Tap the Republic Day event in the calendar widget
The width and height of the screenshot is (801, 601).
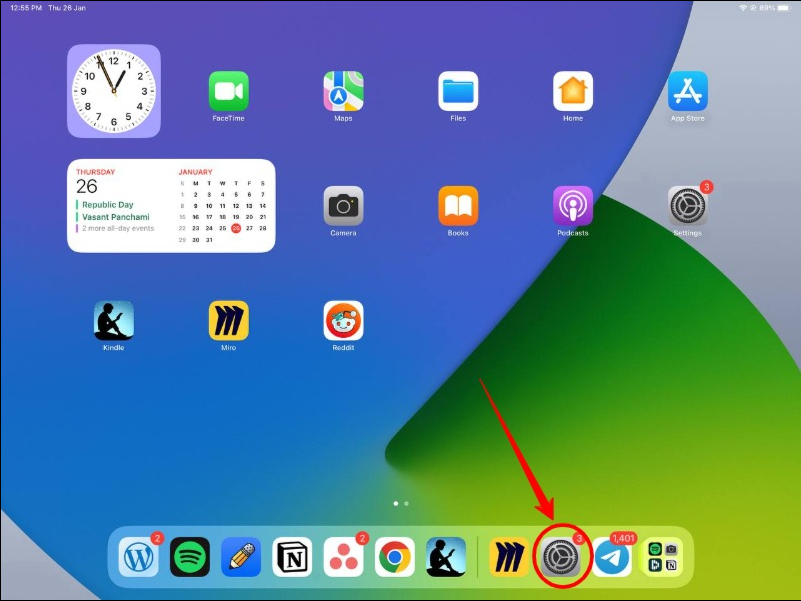pos(108,205)
